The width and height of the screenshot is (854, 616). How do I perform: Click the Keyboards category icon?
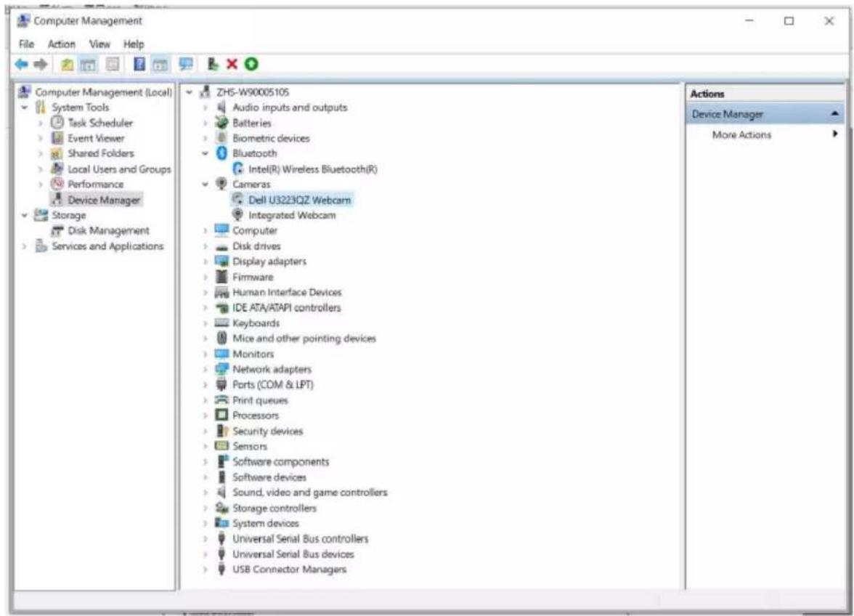coord(221,323)
